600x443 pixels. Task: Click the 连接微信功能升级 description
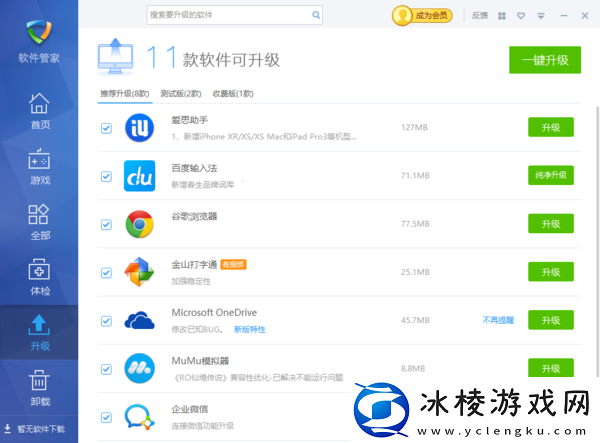coord(203,426)
